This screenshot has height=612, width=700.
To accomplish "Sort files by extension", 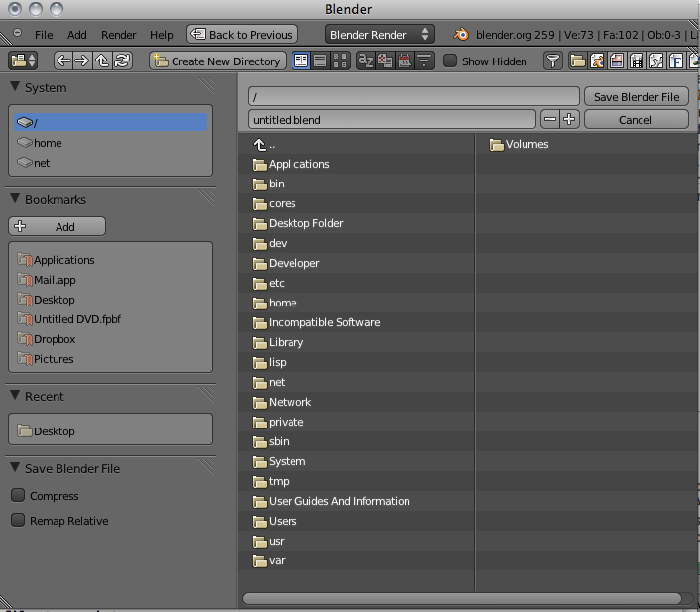I will pyautogui.click(x=385, y=61).
